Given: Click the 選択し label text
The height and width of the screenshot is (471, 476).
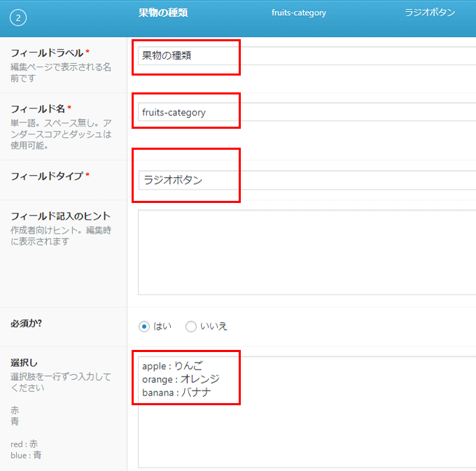Looking at the screenshot, I should 24,363.
